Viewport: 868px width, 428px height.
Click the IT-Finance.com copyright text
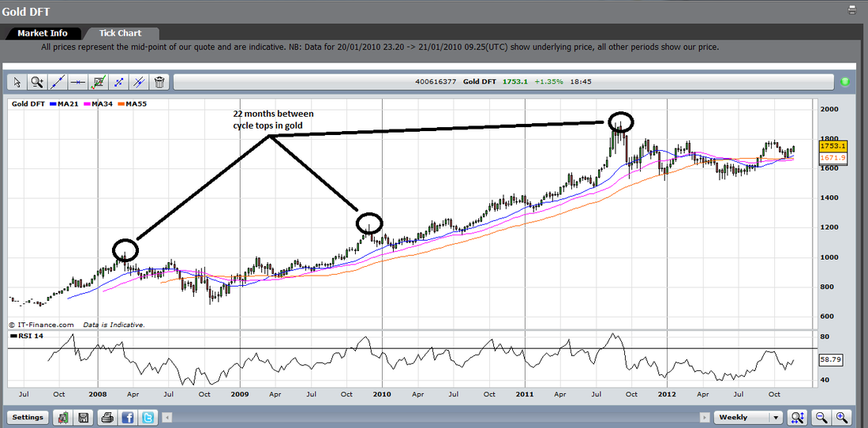coord(42,325)
